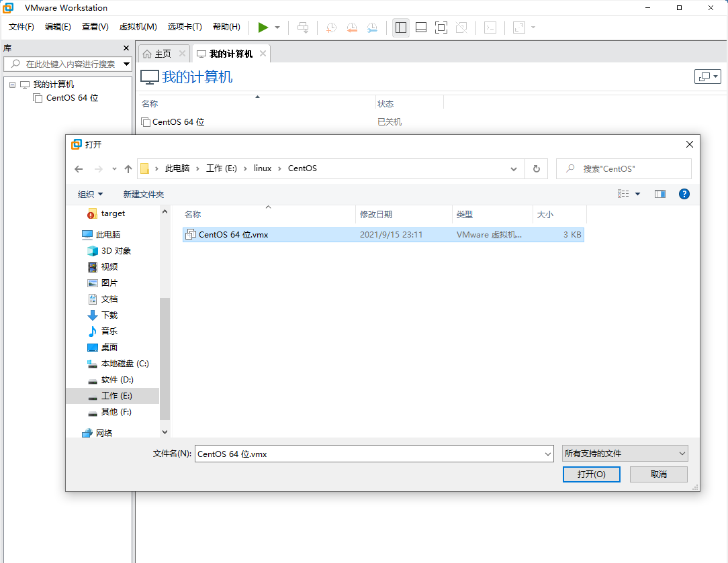Open recent locations dropdown chevron
This screenshot has height=563, width=728.
(114, 169)
